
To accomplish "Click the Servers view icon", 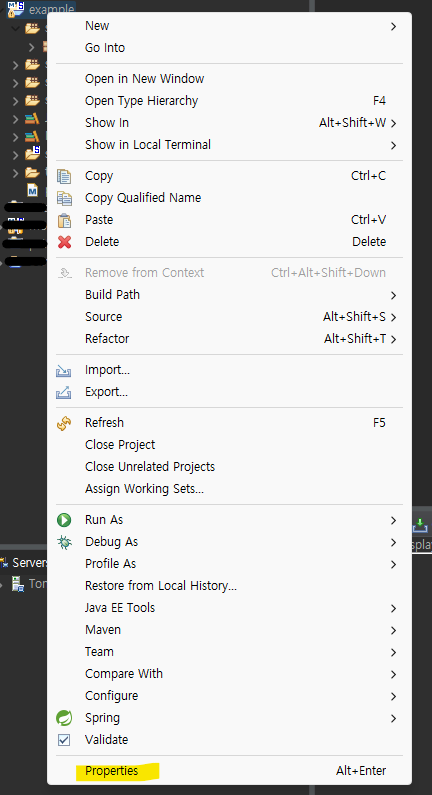I will click(4, 562).
